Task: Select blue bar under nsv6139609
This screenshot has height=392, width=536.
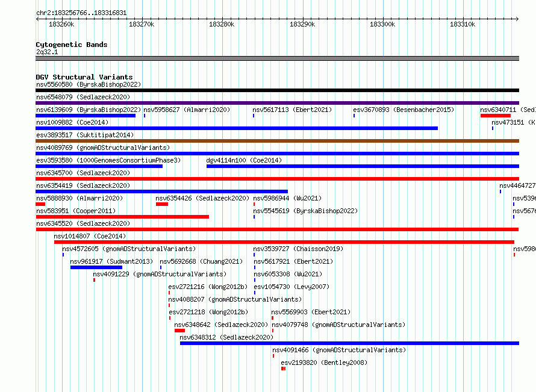Action: (86, 116)
